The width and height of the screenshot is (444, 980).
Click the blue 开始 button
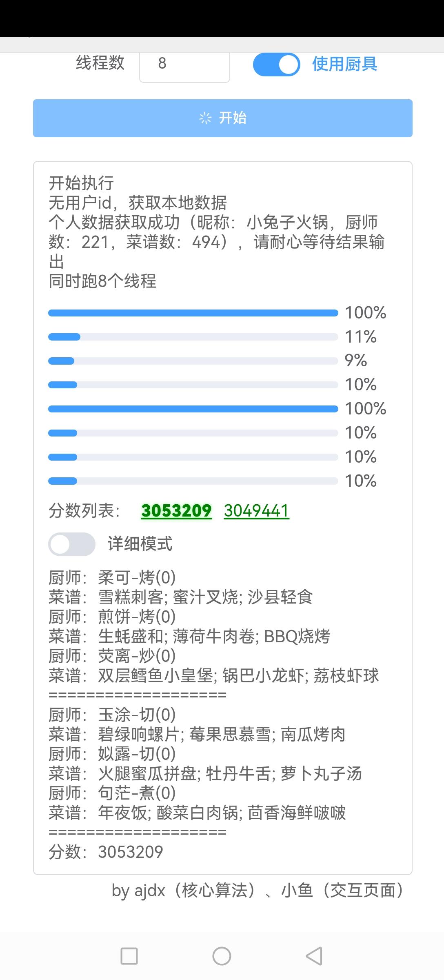222,118
